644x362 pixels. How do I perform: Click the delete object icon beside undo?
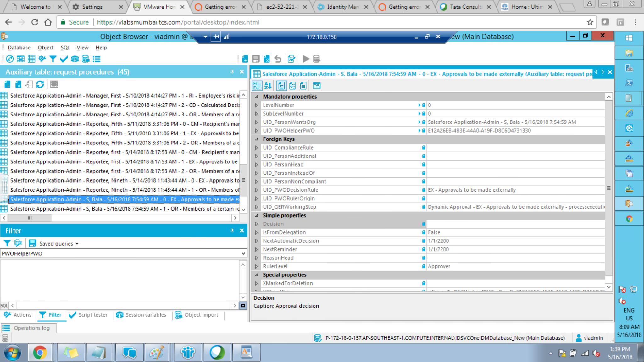point(267,59)
